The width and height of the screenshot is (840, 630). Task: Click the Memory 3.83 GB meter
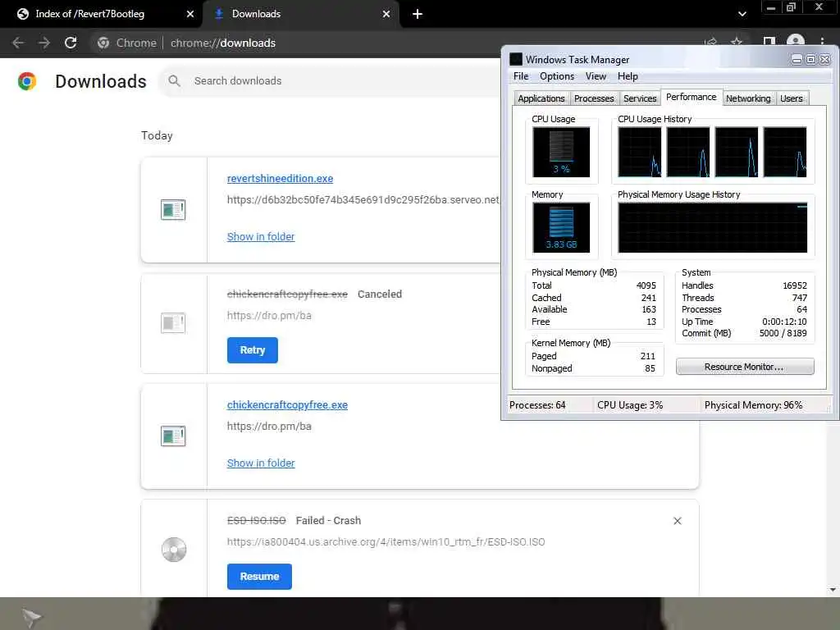pos(561,227)
